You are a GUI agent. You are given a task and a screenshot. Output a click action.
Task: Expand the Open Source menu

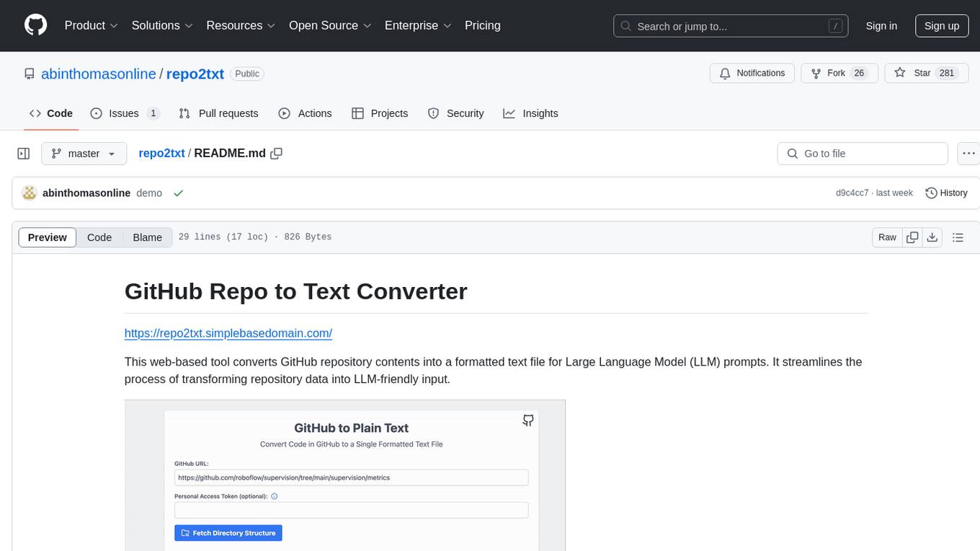(x=330, y=25)
